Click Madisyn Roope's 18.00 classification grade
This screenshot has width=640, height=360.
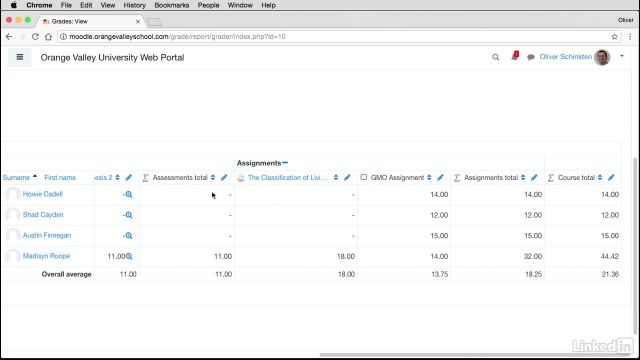[x=346, y=256]
